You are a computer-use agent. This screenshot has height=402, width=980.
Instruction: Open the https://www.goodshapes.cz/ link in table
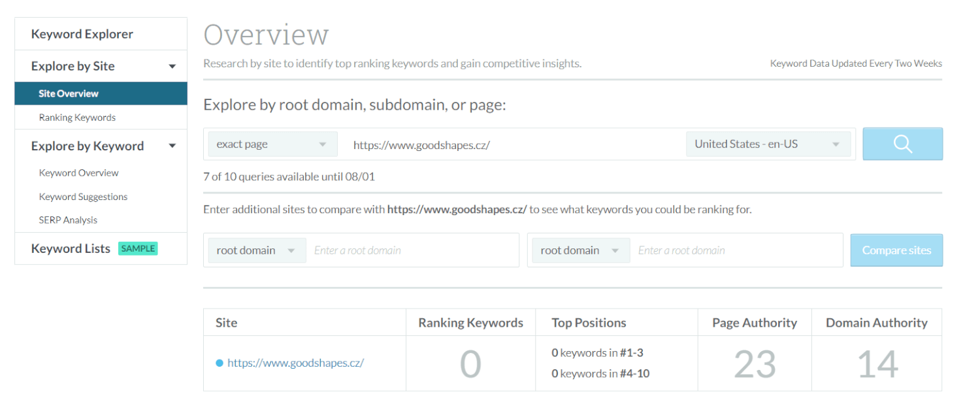(295, 363)
